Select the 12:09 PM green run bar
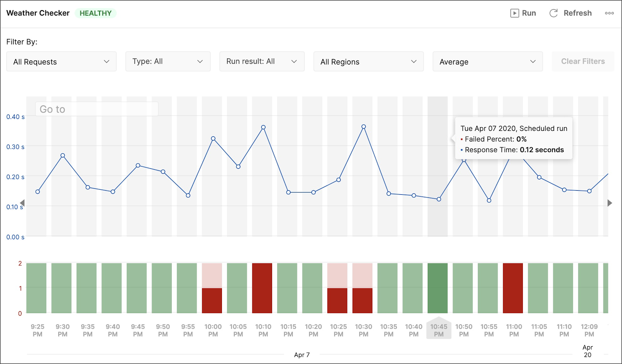The width and height of the screenshot is (622, 364). point(588,288)
